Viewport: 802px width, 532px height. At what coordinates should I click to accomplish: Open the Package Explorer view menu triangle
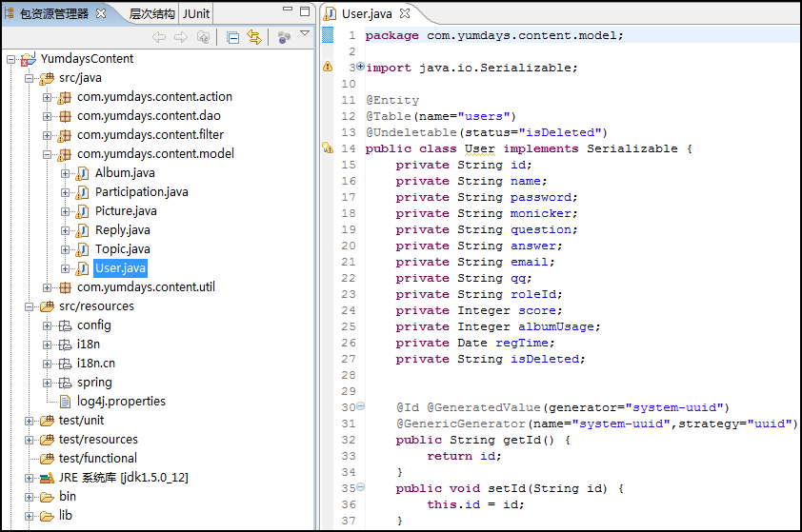[305, 33]
